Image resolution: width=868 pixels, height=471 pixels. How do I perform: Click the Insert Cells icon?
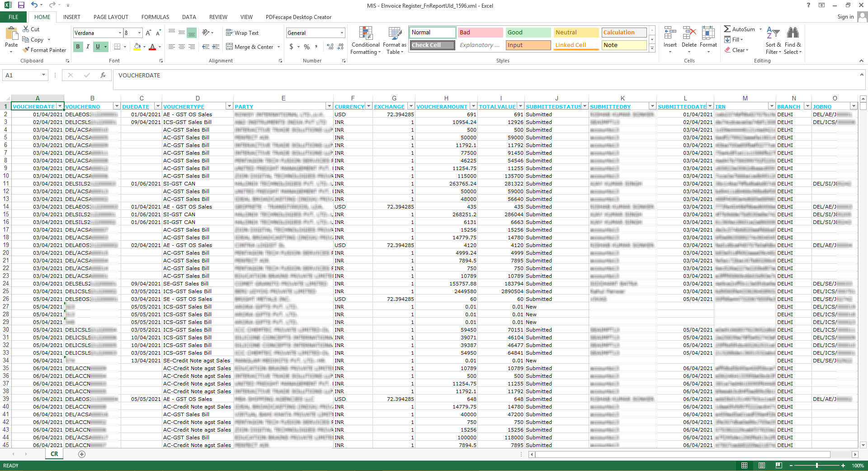(670, 34)
